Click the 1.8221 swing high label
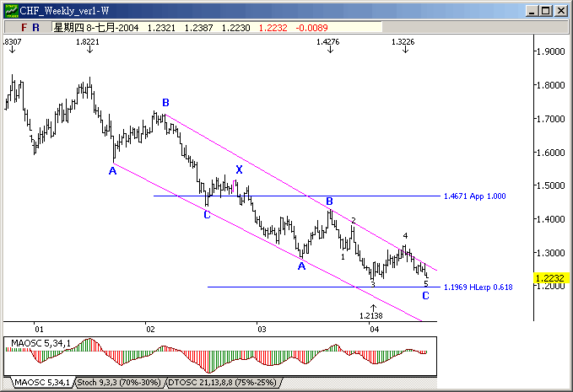 point(88,42)
